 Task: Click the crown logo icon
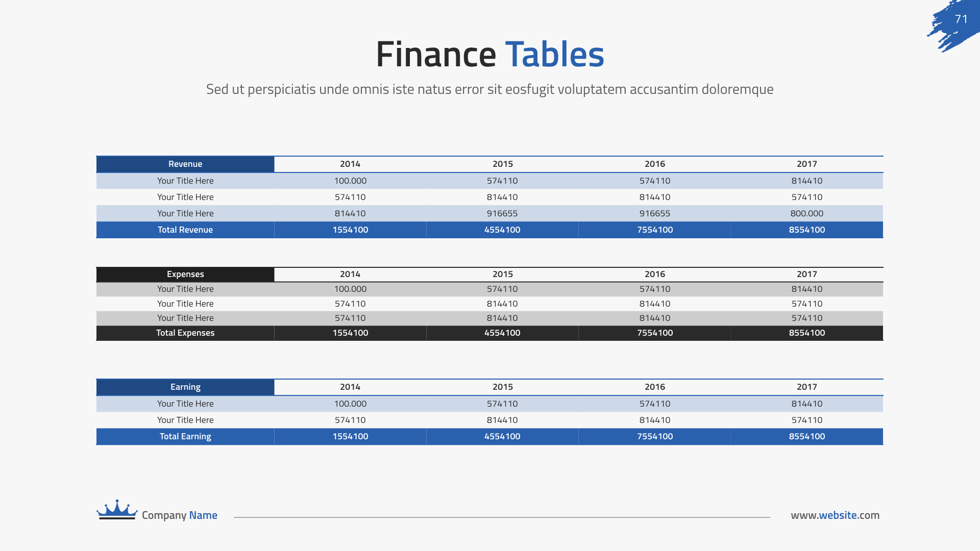click(x=117, y=510)
